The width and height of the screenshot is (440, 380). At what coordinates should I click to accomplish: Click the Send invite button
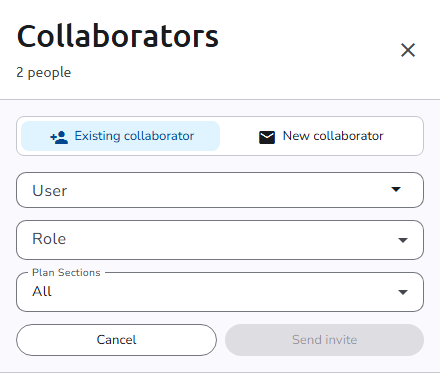click(x=324, y=340)
